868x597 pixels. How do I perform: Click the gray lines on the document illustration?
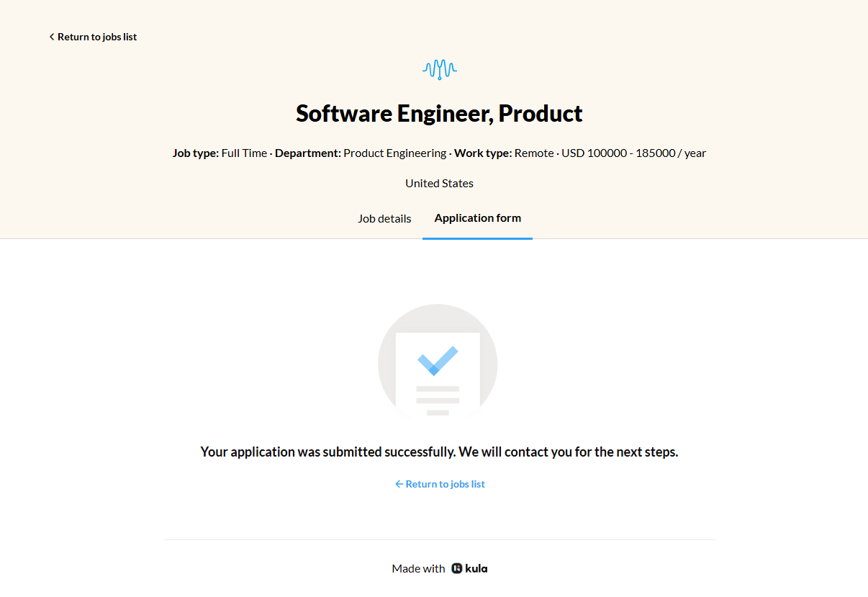coord(438,400)
